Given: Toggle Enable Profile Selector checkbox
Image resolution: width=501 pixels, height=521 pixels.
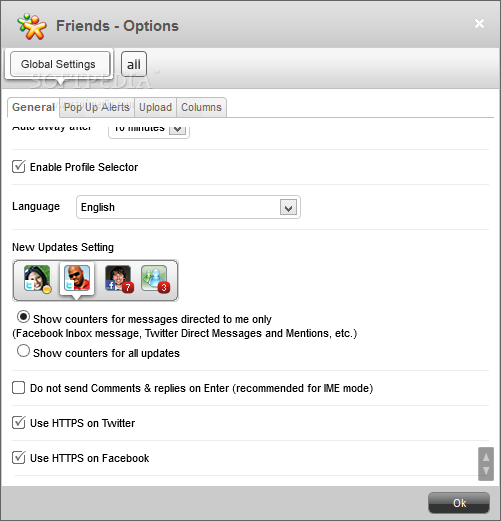Looking at the screenshot, I should pos(19,167).
